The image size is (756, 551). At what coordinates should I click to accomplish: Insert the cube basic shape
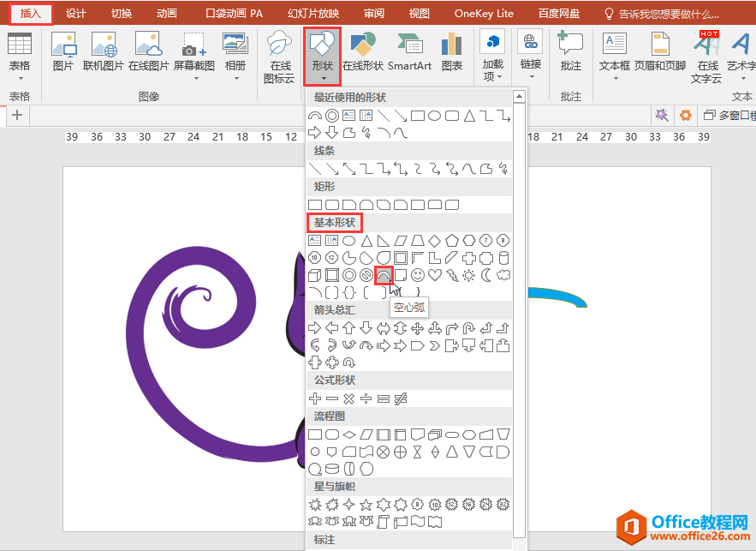[x=315, y=275]
